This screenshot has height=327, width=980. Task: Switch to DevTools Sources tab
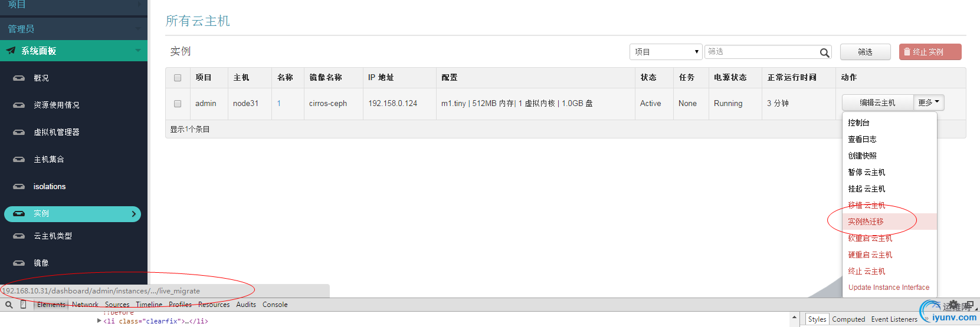[117, 305]
